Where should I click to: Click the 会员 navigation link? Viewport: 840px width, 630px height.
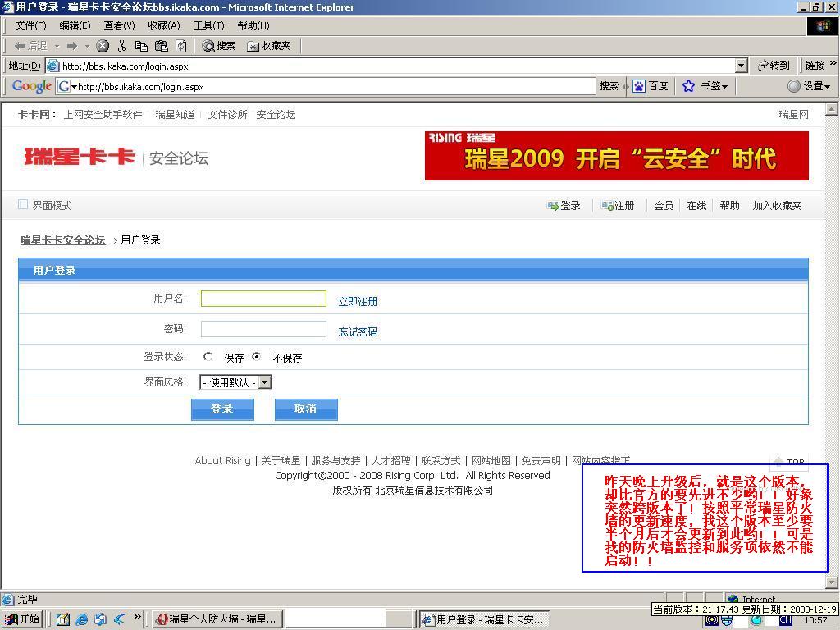point(664,206)
